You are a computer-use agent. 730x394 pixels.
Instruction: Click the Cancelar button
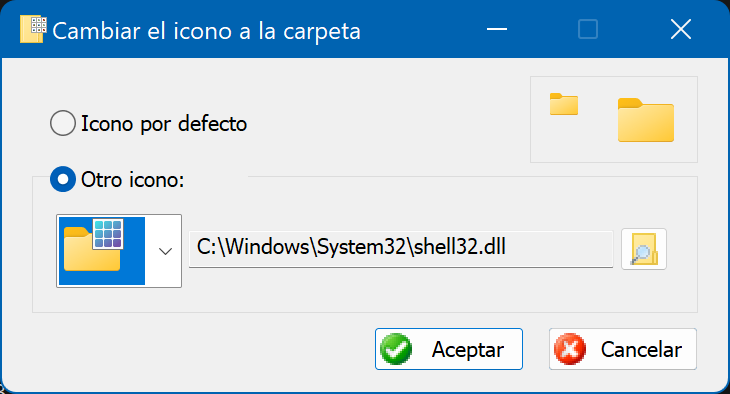pyautogui.click(x=622, y=349)
